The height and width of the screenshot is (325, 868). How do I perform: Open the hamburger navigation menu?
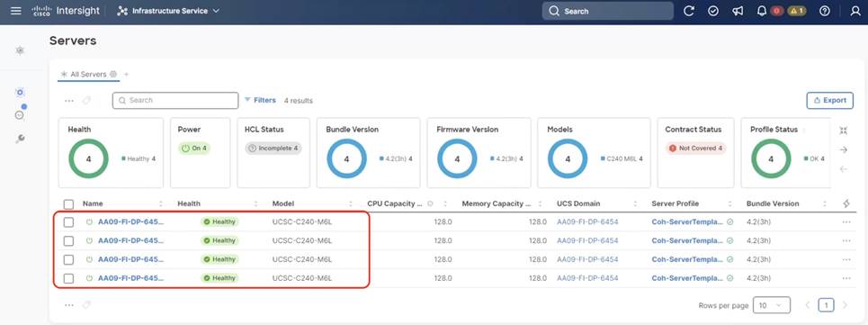[x=16, y=11]
